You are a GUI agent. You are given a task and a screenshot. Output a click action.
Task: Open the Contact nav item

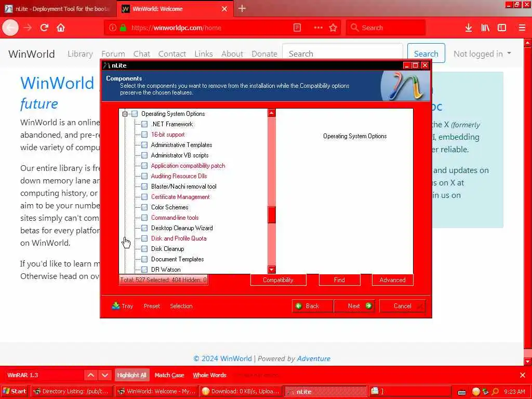(x=172, y=54)
